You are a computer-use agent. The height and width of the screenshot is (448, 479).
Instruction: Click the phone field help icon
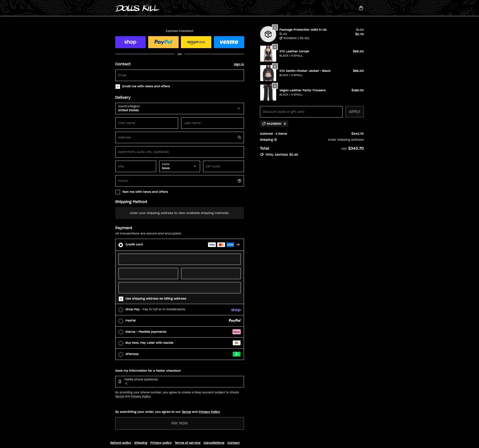point(239,181)
